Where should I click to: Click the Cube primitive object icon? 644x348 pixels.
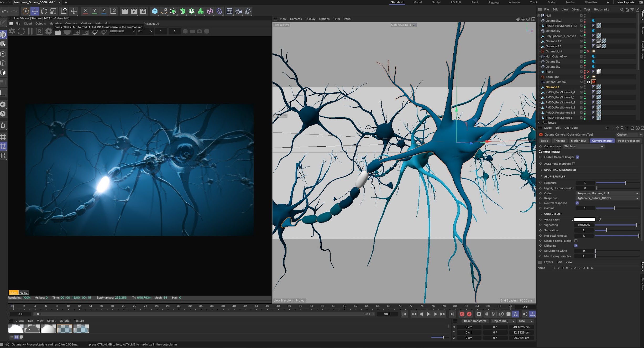155,11
